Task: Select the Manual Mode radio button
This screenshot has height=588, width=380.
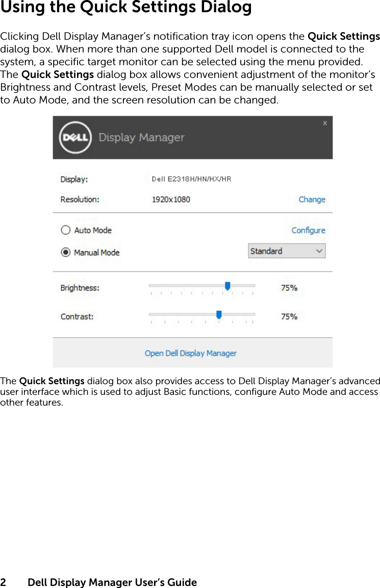Action: coord(66,252)
